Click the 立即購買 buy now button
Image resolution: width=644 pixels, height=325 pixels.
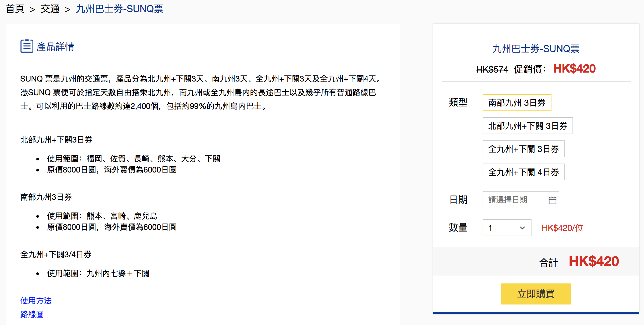click(536, 294)
